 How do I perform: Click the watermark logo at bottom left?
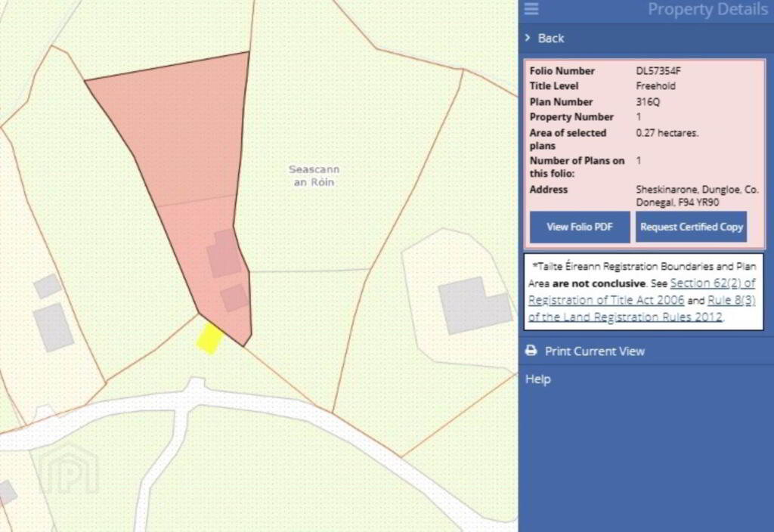68,469
